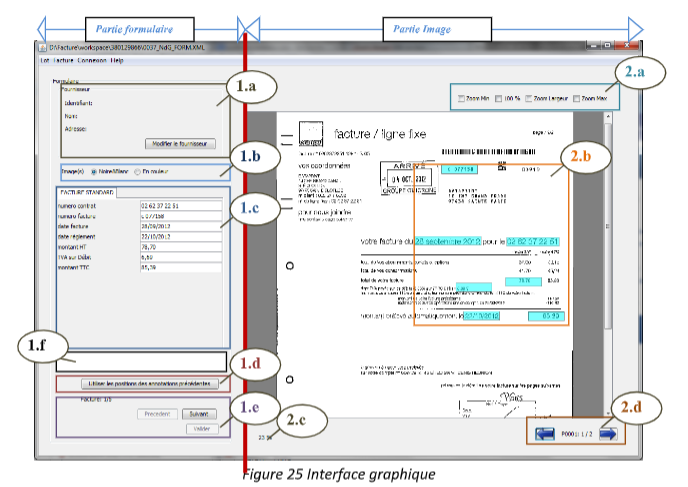The height and width of the screenshot is (487, 688).
Task: Click highlighted phone number '02 62 37 22 51' on invoice
Action: pos(533,241)
